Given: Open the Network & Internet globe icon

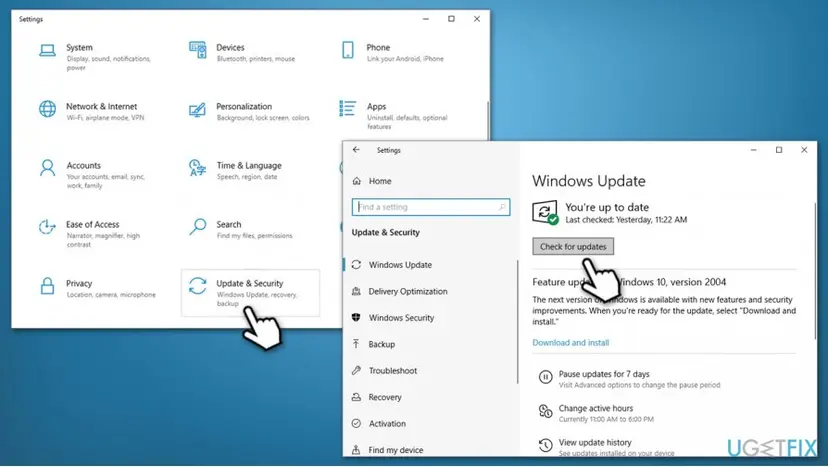Looking at the screenshot, I should (x=47, y=109).
